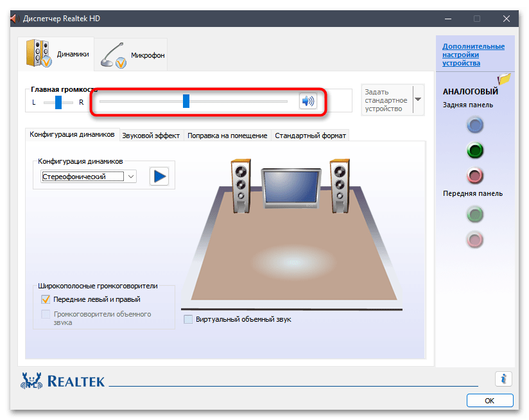Open the yellow connector settings folder icon
This screenshot has width=529, height=420.
tap(504, 79)
